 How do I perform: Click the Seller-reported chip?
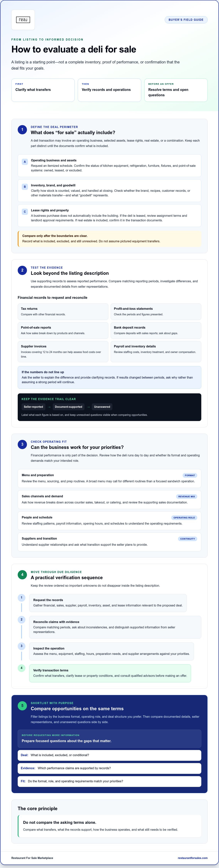33,407
